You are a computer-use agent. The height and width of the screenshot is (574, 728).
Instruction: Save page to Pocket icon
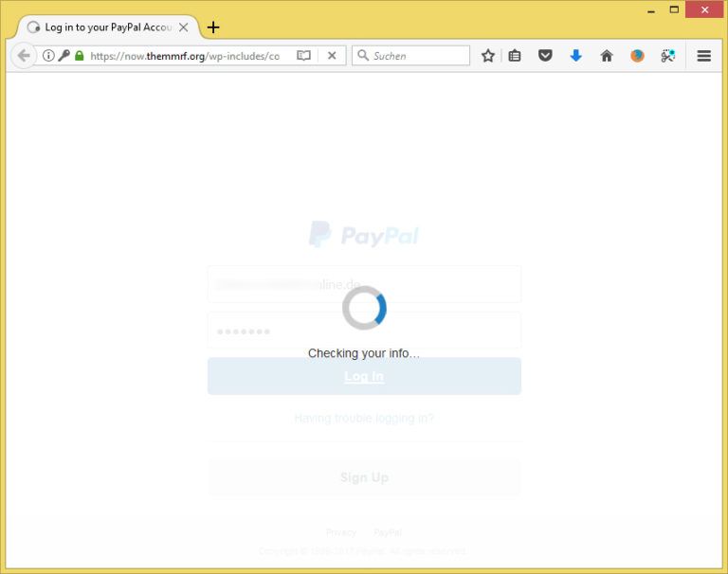(545, 56)
